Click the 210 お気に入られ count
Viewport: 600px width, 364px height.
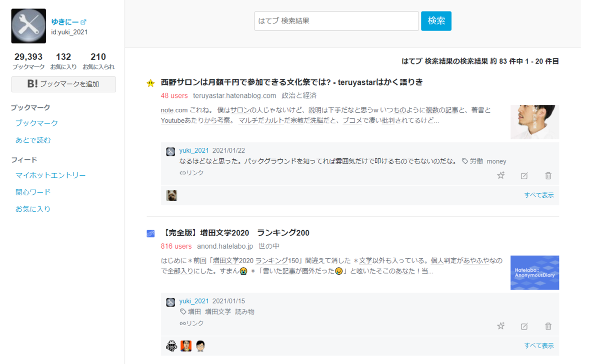point(98,61)
